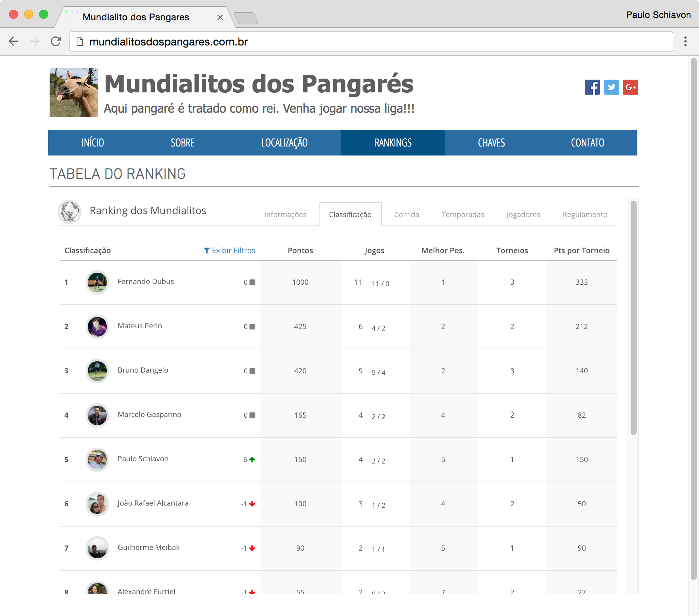Click the Torneios column header
This screenshot has height=616, width=699.
click(512, 251)
